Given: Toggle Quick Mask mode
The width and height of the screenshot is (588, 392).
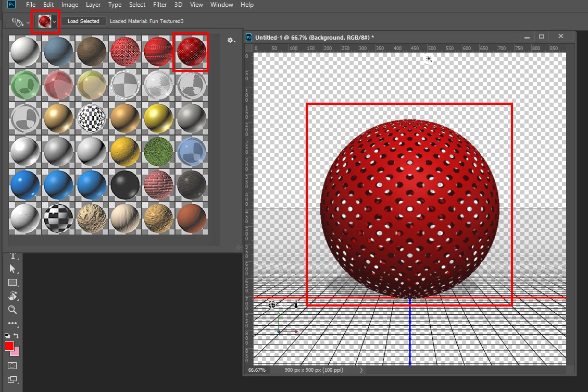Looking at the screenshot, I should [12, 366].
